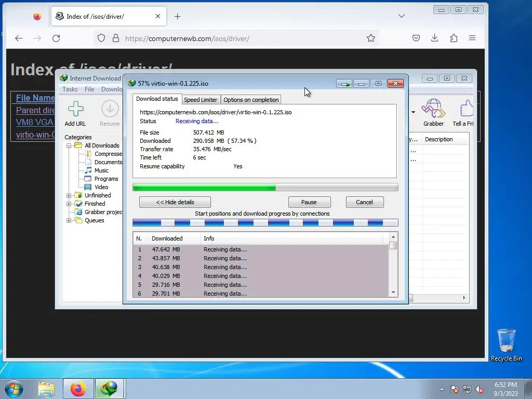This screenshot has width=532, height=399.
Task: Select the Download status tab
Action: point(157,99)
